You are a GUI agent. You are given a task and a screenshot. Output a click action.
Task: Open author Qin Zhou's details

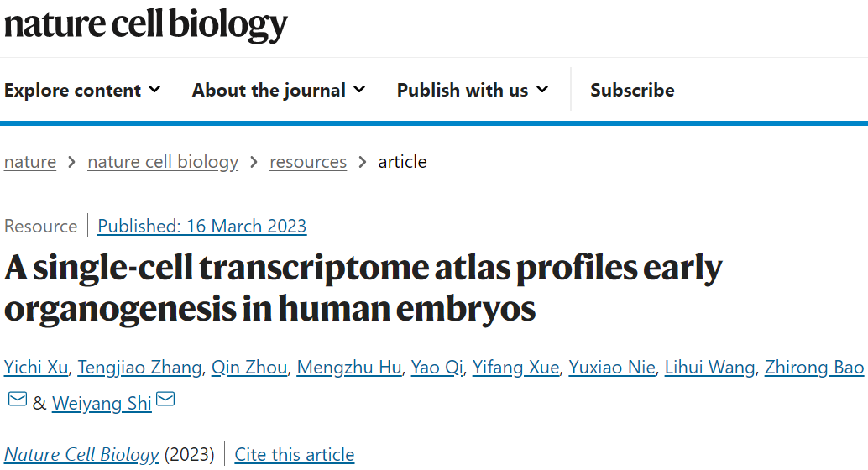(x=249, y=368)
